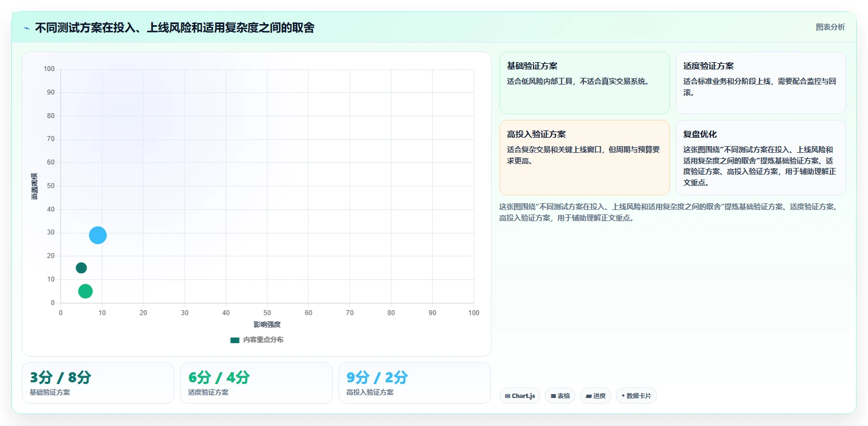
Task: Click the 适度验证方案 label under 6分 / 4分
Action: point(208,392)
